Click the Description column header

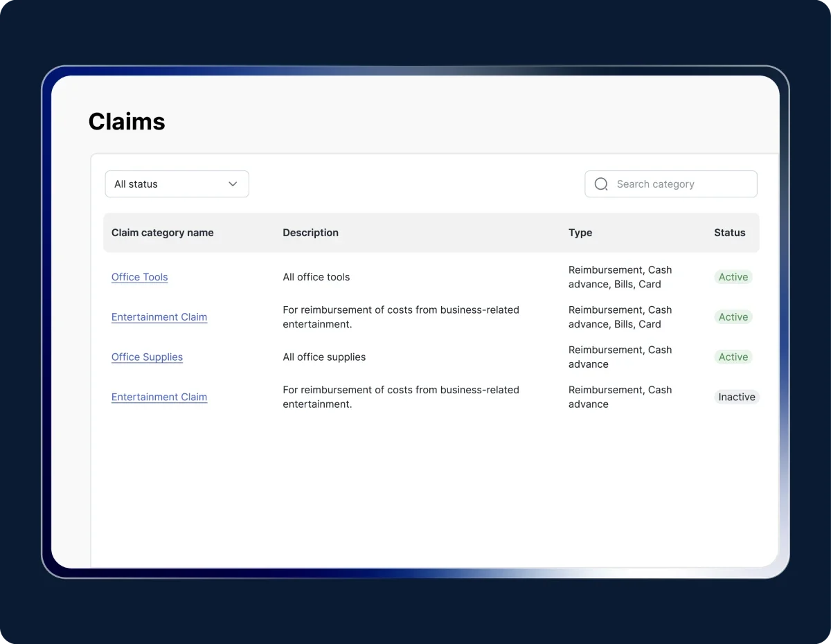coord(310,233)
